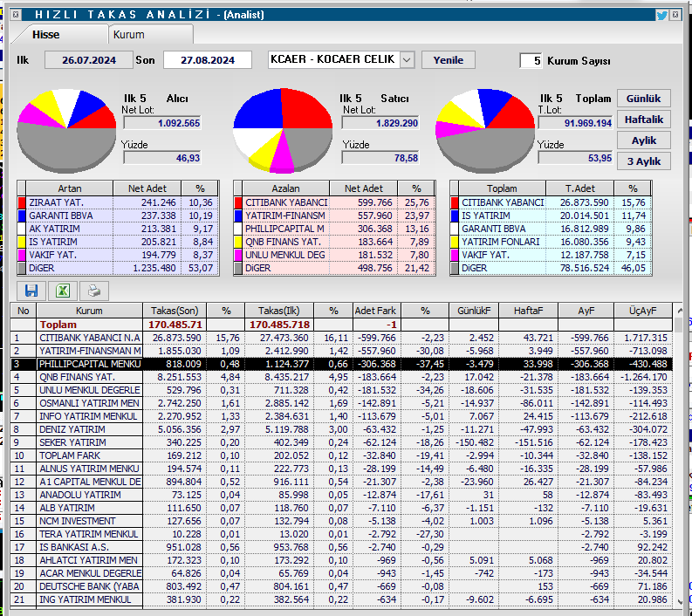
Task: Select TERA YATIRIM MENKUL row
Action: [341, 534]
